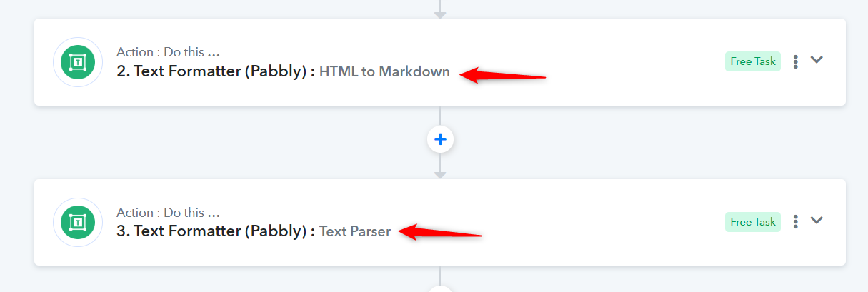Expand the HTML to Markdown step chevron
This screenshot has width=868, height=292.
[817, 60]
